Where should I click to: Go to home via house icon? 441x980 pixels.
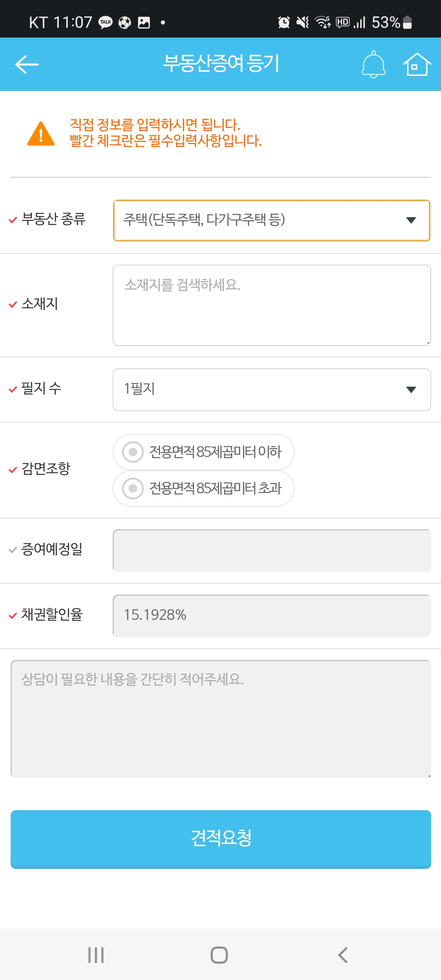(417, 65)
